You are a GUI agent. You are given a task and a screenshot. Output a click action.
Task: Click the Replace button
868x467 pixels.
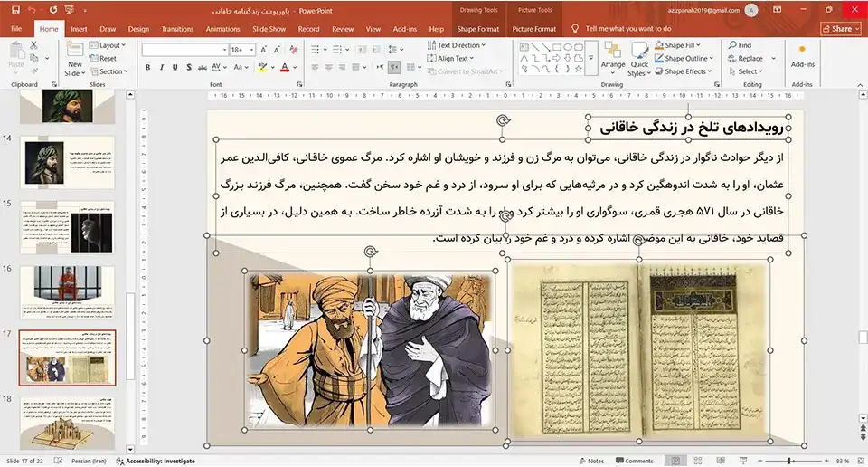(x=746, y=58)
